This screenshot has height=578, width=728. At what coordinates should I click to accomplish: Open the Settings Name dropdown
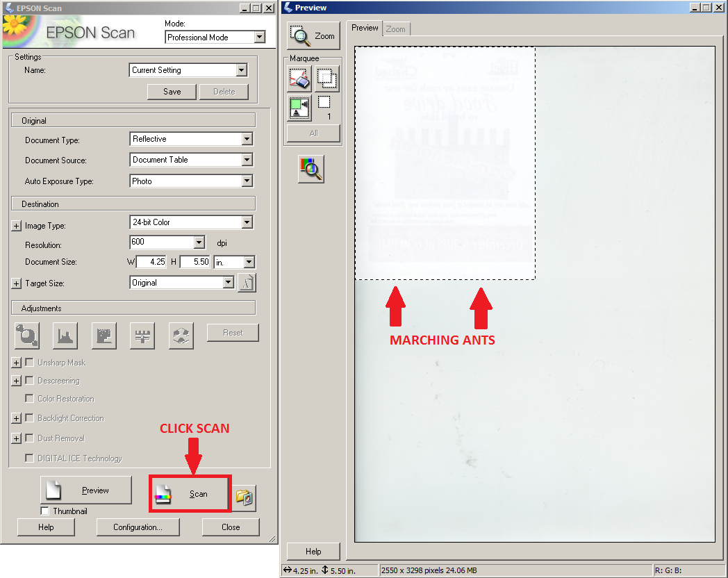point(188,70)
